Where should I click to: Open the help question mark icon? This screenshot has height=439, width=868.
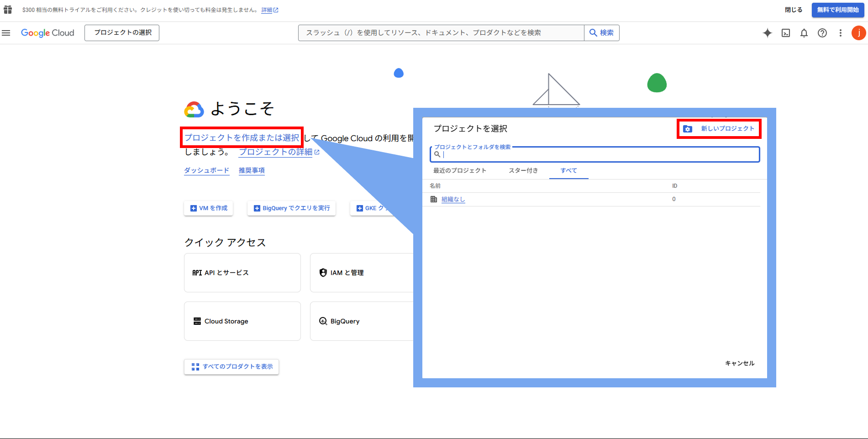point(822,33)
